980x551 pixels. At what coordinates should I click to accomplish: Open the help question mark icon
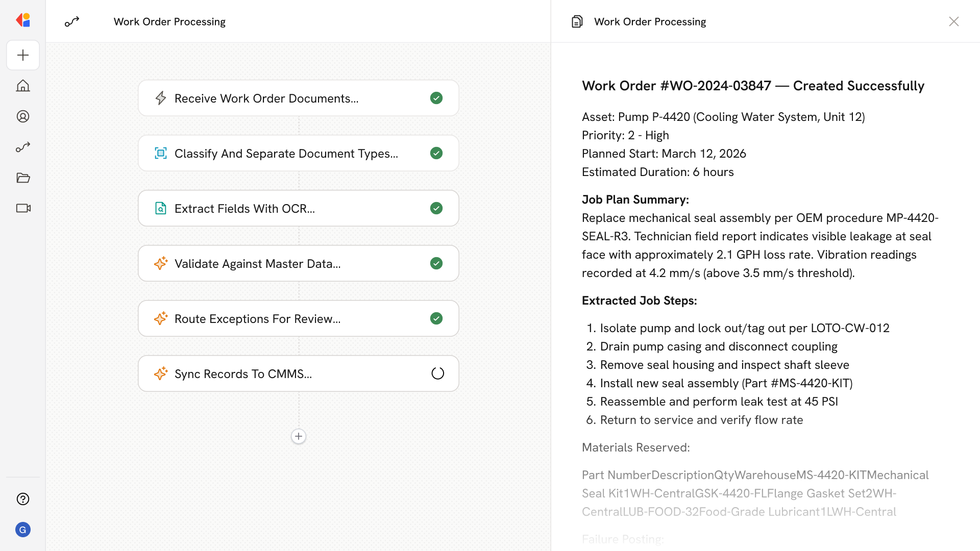coord(23,499)
